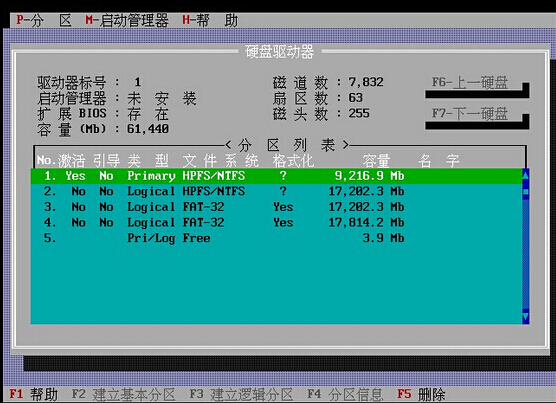Click the partition list scroll down arrow
The image size is (556, 403).
(x=526, y=317)
